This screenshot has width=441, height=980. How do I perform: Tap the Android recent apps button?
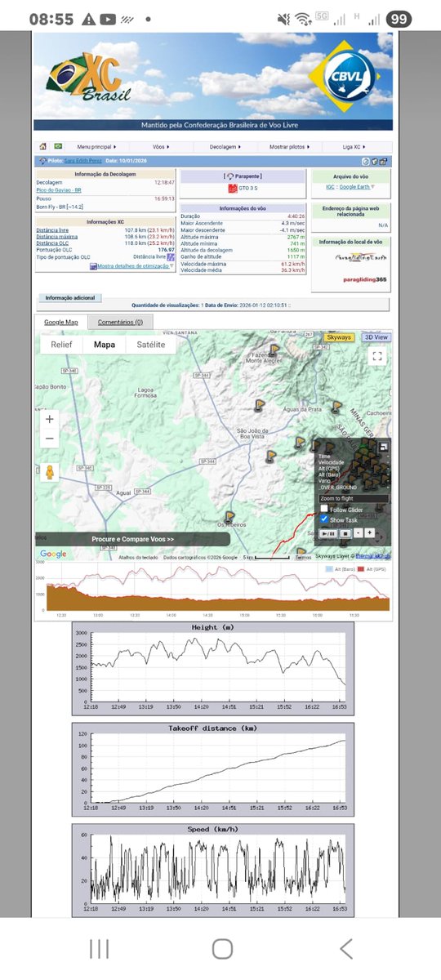click(x=99, y=948)
